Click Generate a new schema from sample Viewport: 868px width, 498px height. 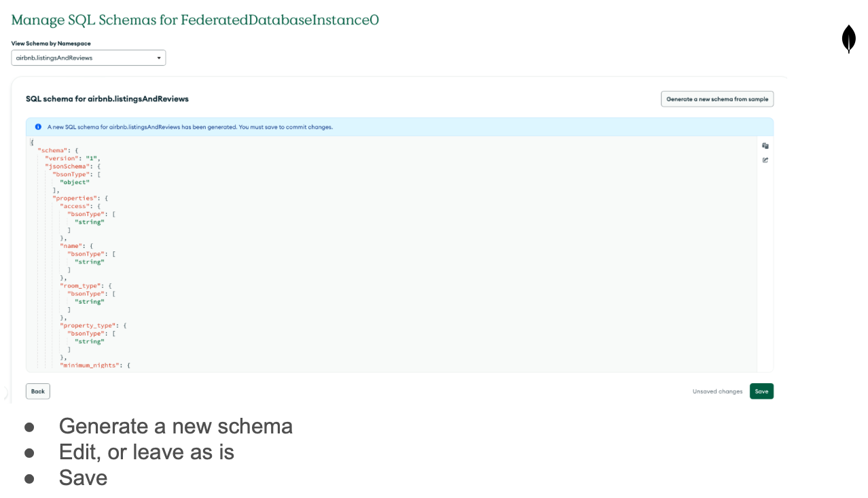(x=717, y=99)
